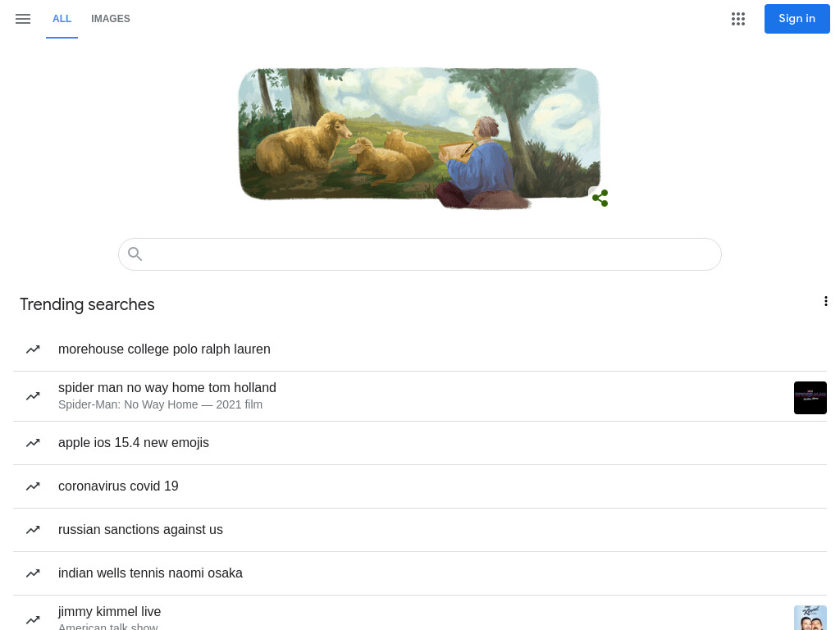Click trend arrow beside morehouse college
Screen dimensions: 840x630
click(33, 349)
